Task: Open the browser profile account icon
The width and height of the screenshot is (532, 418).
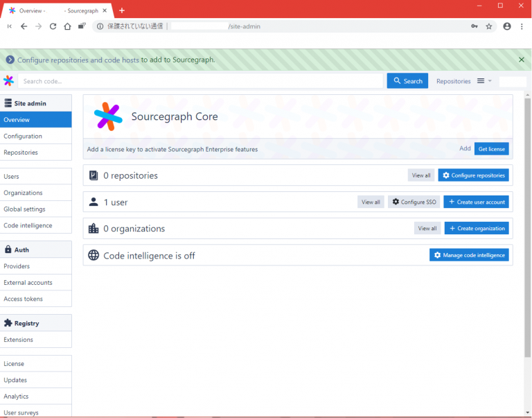Action: pos(507,26)
